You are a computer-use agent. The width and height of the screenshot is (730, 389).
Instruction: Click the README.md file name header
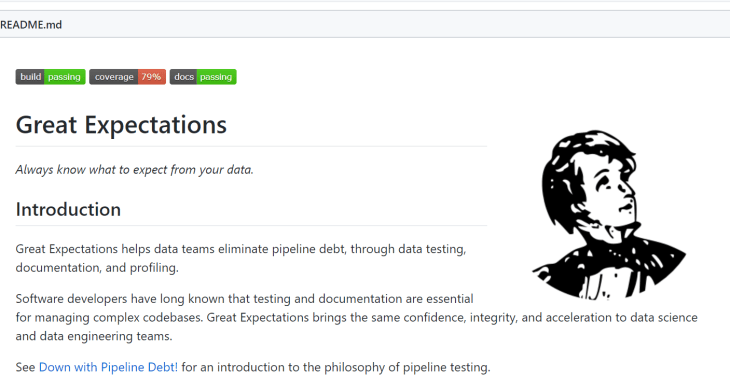pos(31,25)
